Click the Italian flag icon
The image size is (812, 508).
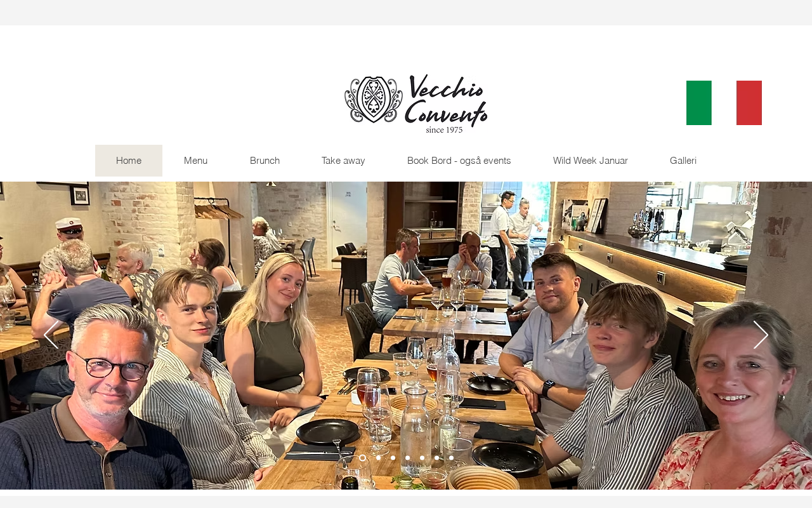coord(724,103)
